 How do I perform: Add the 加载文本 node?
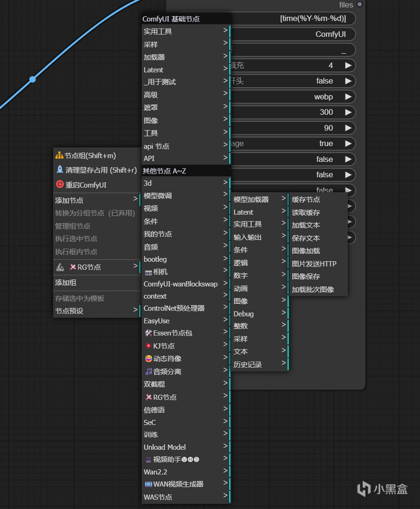click(x=318, y=225)
